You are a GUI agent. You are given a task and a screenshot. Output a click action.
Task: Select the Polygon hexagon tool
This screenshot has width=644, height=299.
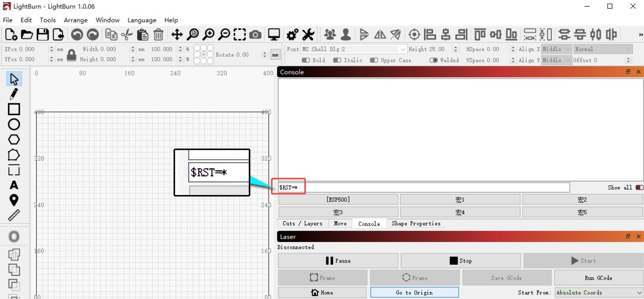click(x=14, y=140)
